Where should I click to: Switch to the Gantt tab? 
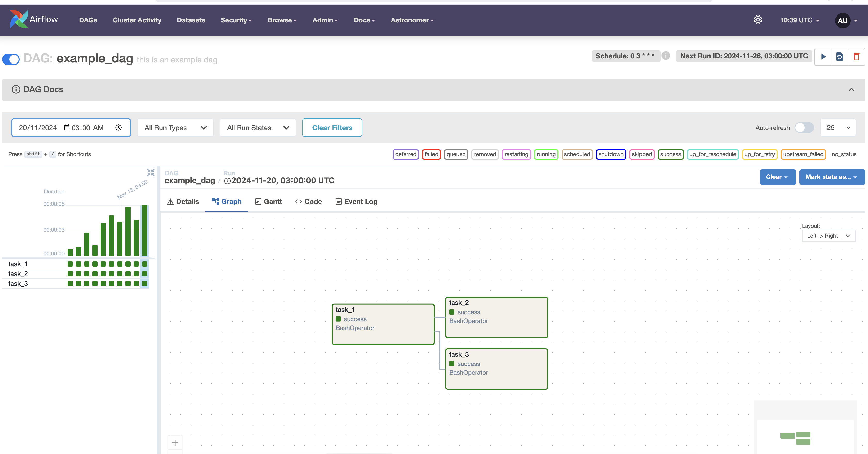pyautogui.click(x=269, y=201)
